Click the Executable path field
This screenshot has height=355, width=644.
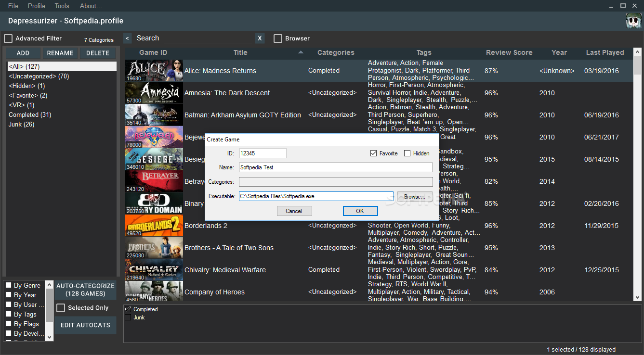coord(316,196)
